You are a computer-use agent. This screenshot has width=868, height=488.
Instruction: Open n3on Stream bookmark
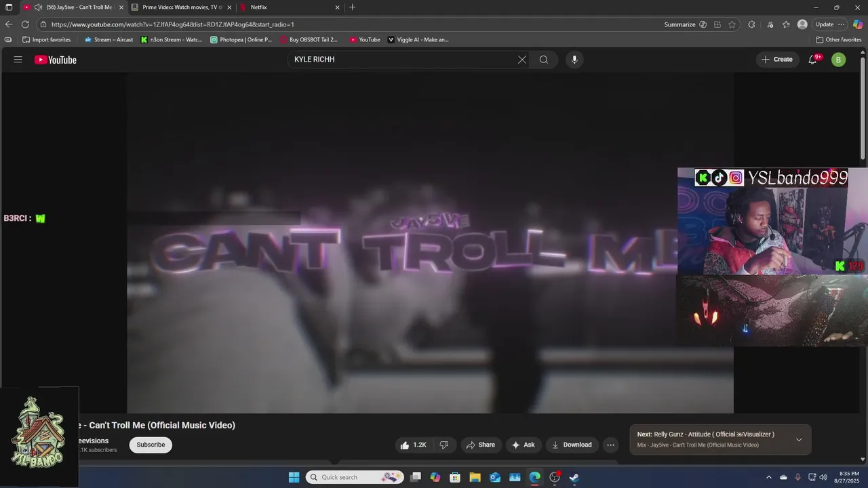coord(172,40)
